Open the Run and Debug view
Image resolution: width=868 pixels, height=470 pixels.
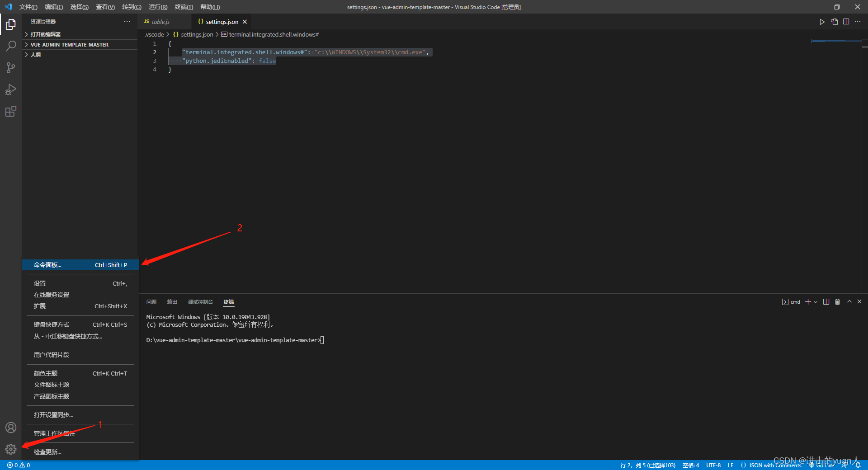[11, 89]
